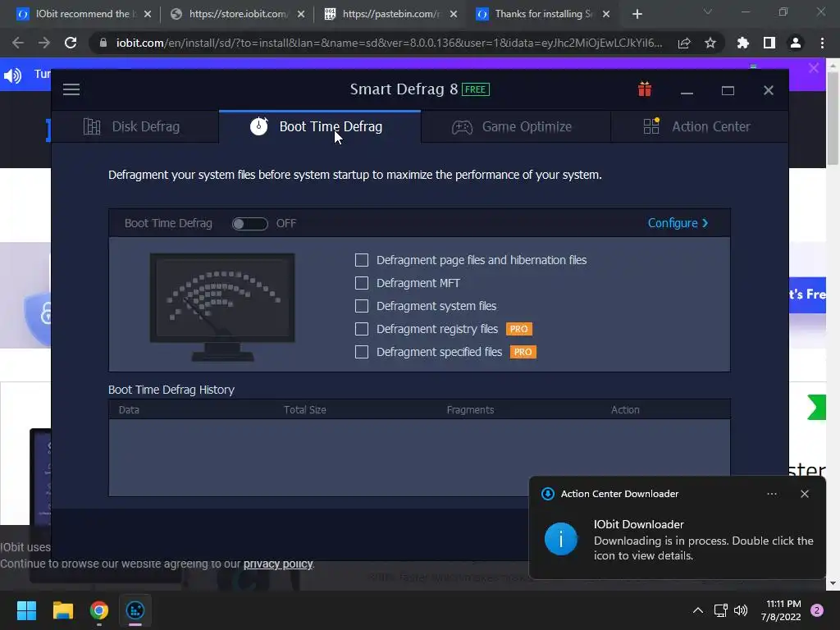The height and width of the screenshot is (630, 840).
Task: Click the browser page vertical scrollbar
Action: click(x=833, y=116)
